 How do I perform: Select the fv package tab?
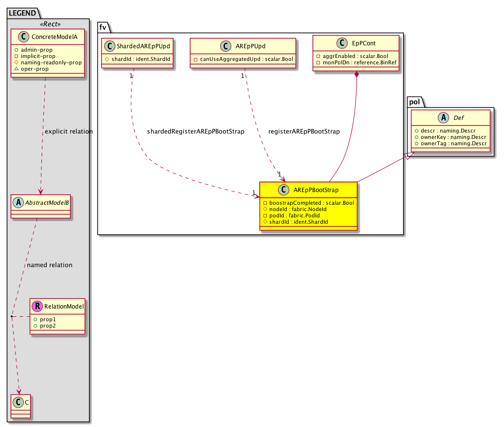pyautogui.click(x=103, y=27)
